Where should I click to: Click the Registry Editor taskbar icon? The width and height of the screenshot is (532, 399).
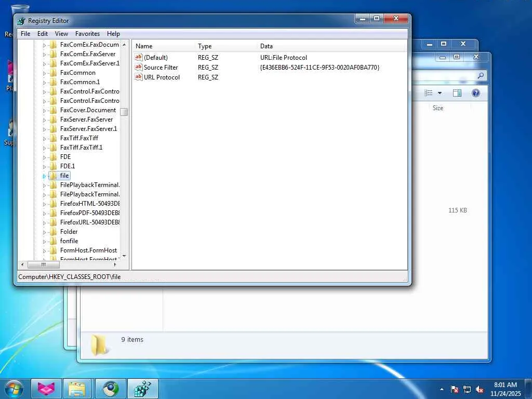tap(142, 389)
